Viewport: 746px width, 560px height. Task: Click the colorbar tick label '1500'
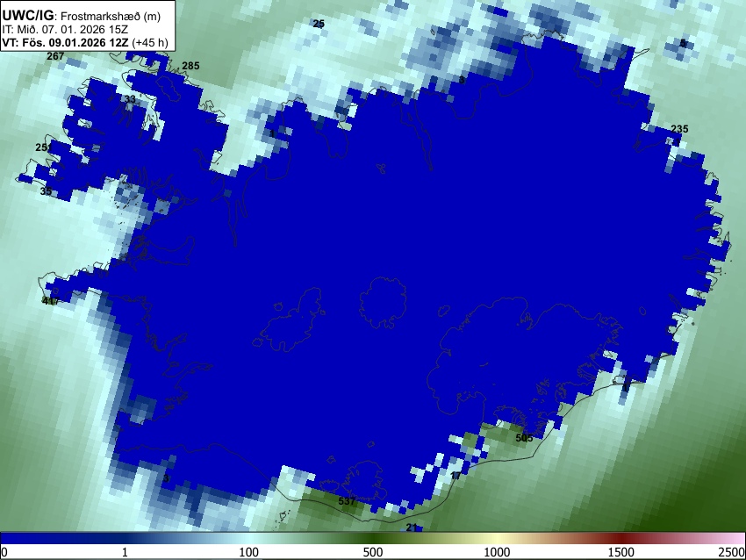(621, 552)
